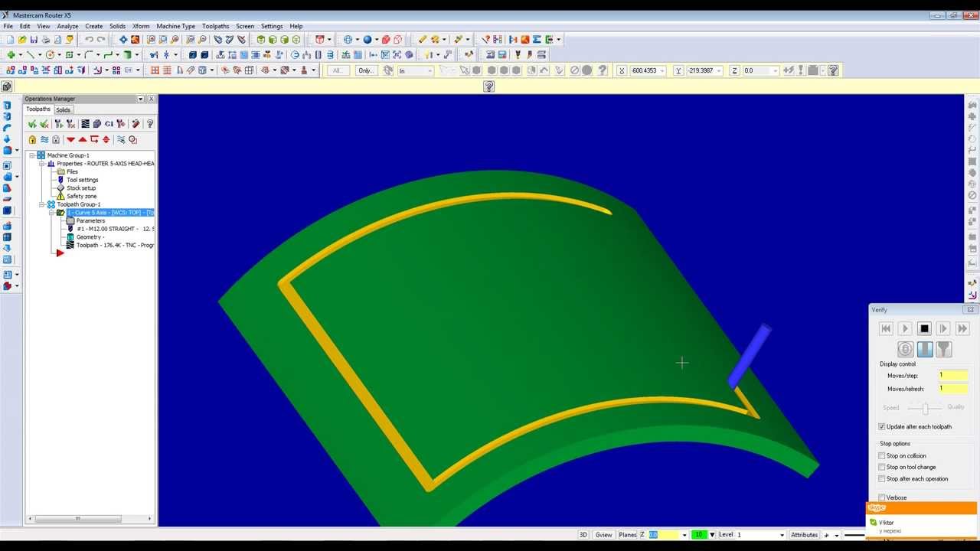Viewport: 980px width, 551px height.
Task: Open the Solids menu in menu bar
Action: (117, 26)
